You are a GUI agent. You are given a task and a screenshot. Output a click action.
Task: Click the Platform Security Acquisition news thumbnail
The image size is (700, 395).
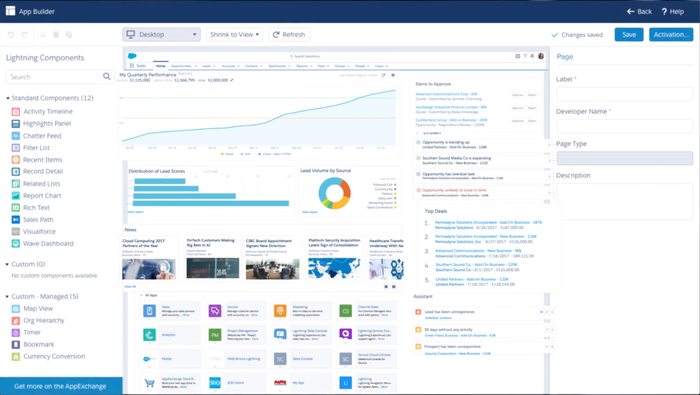click(334, 268)
